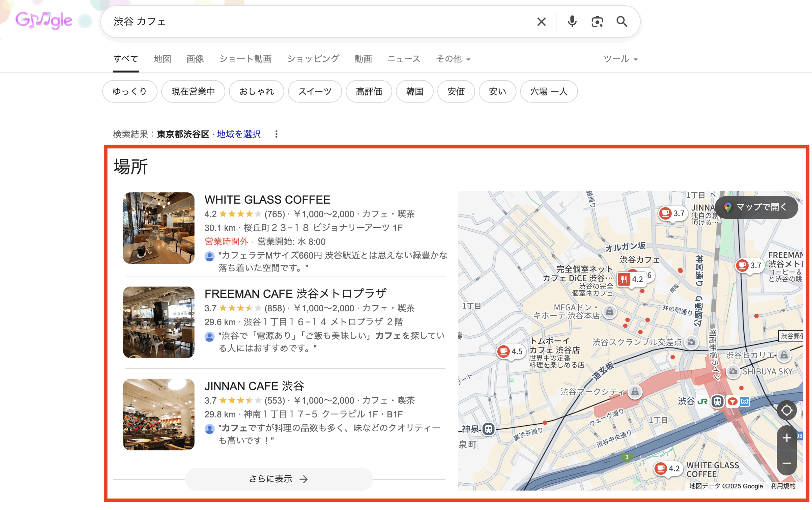Viewport: 812px width, 510px height.
Task: Open the ツール dropdown
Action: click(x=620, y=59)
